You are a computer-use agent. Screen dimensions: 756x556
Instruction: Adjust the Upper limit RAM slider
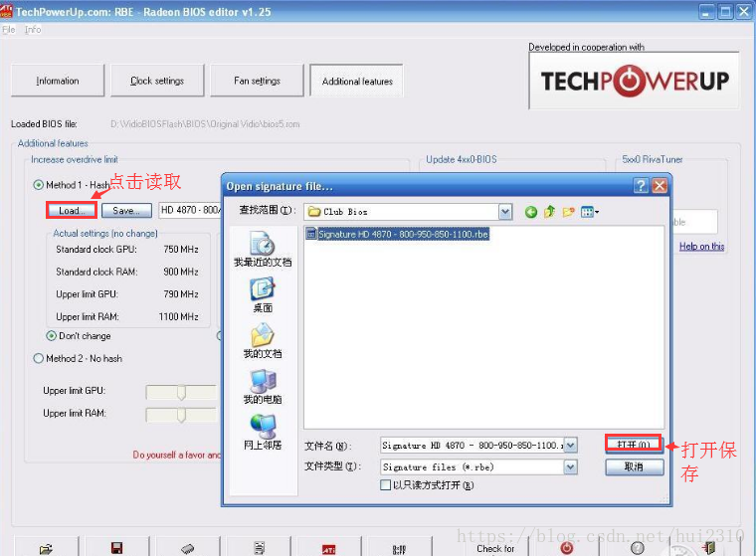tap(181, 415)
